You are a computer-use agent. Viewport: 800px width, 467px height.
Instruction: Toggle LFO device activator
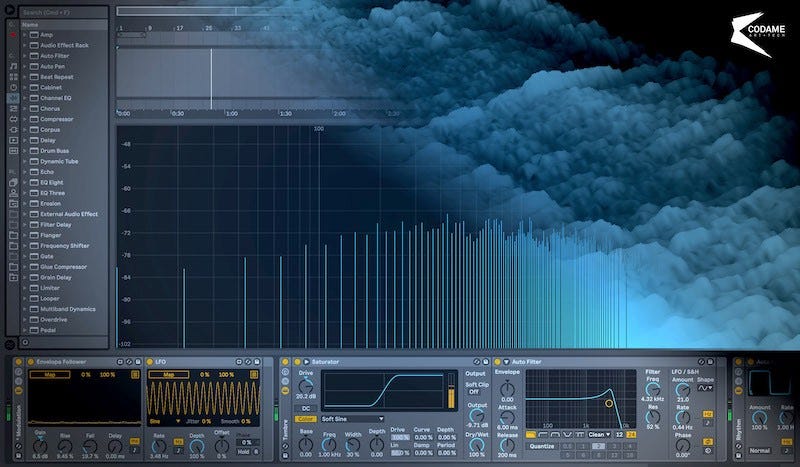click(149, 362)
